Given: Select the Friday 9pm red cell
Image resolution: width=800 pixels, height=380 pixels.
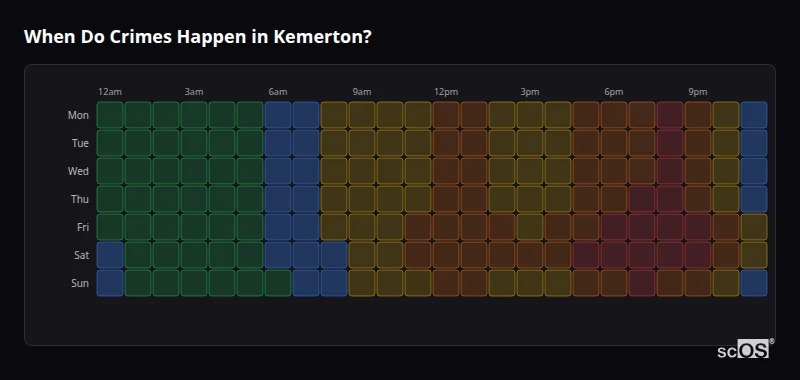Looking at the screenshot, I should (698, 227).
